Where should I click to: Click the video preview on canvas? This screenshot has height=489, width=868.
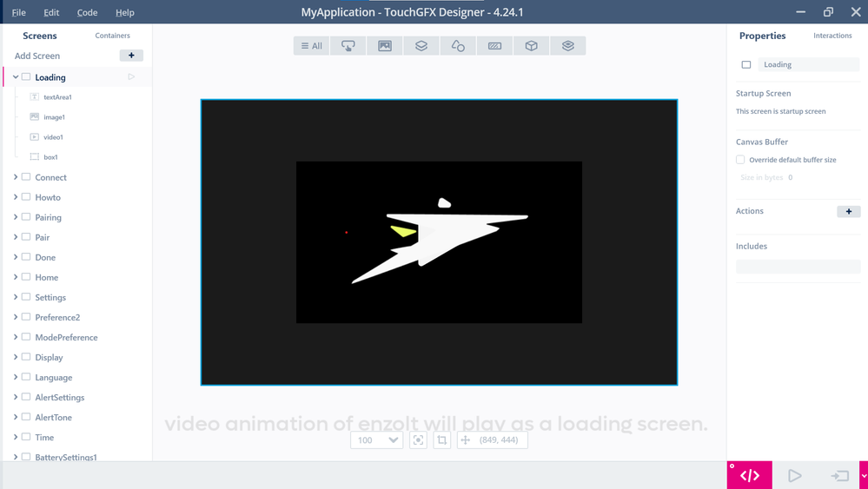pos(439,242)
